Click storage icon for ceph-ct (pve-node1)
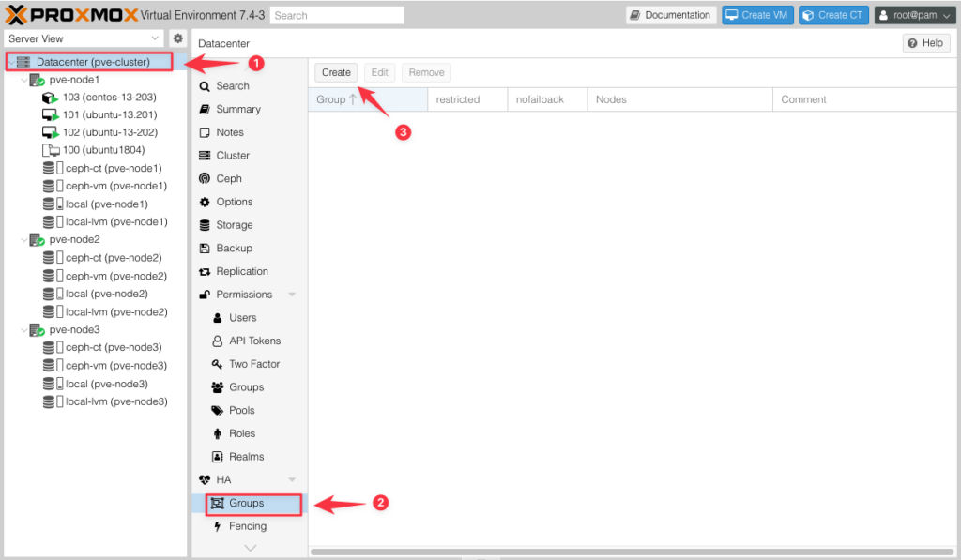The image size is (961, 560). pyautogui.click(x=53, y=168)
